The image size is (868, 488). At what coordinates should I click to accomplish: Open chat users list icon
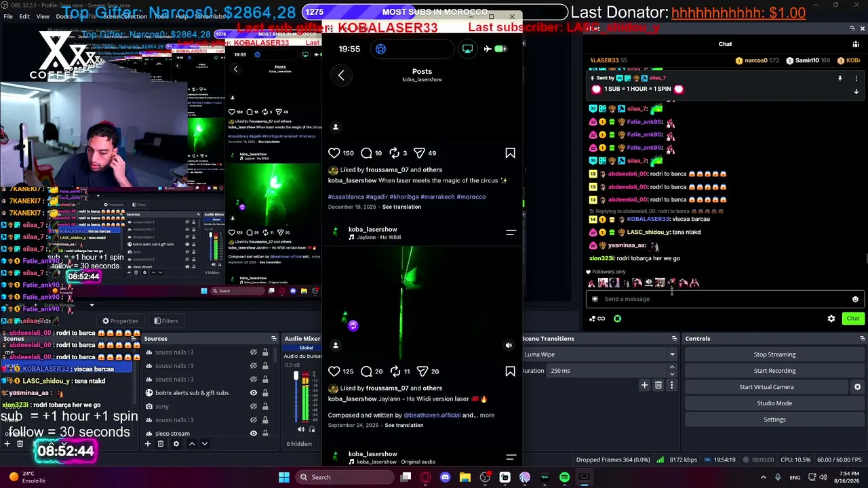[x=856, y=44]
